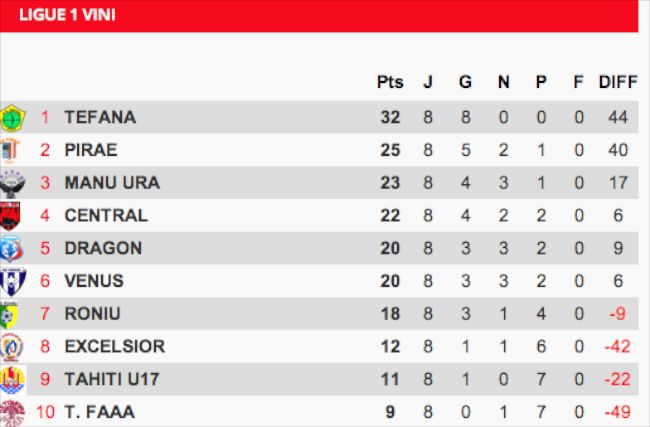Click the Roniu club crest icon

(10, 314)
